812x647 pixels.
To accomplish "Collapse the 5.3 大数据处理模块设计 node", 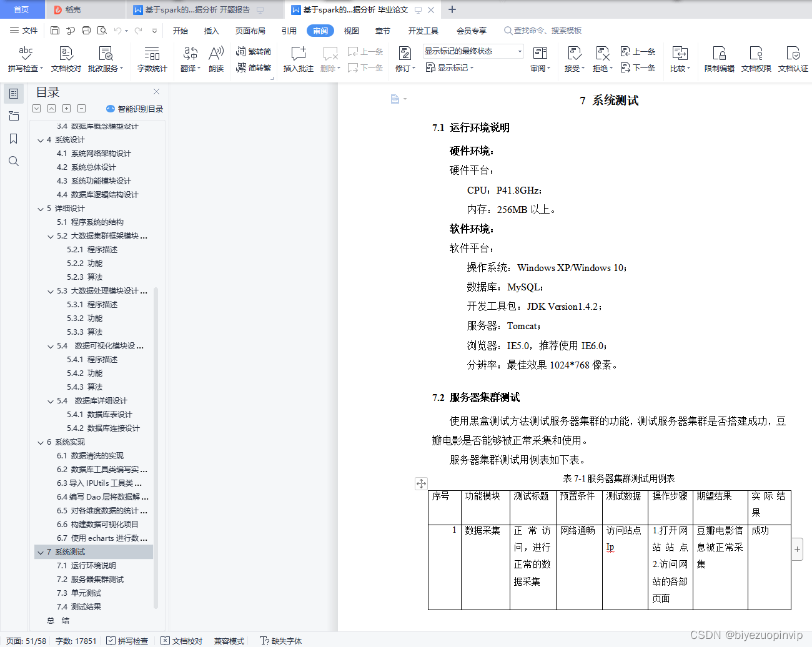I will click(x=51, y=291).
